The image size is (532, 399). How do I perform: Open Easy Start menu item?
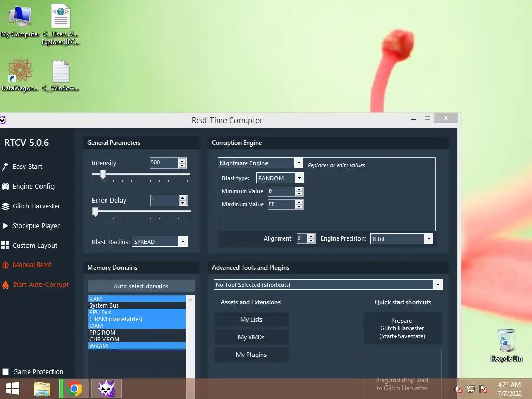click(x=27, y=167)
